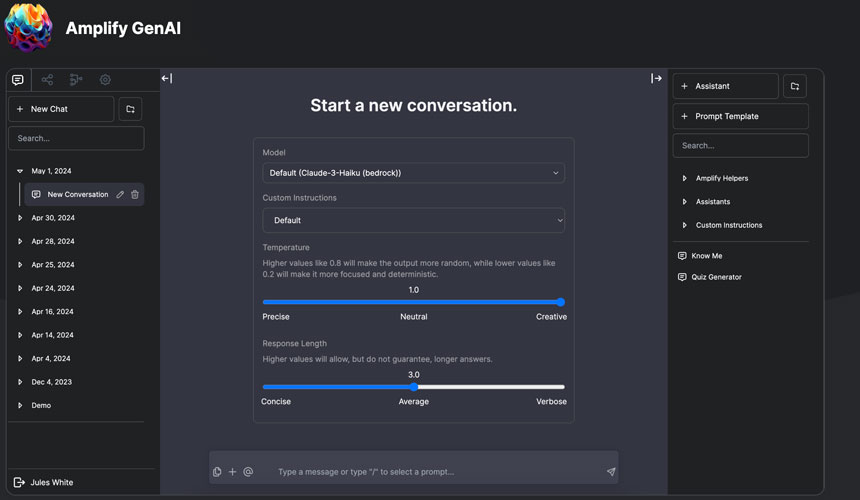Log out via Jules White icon

click(19, 482)
